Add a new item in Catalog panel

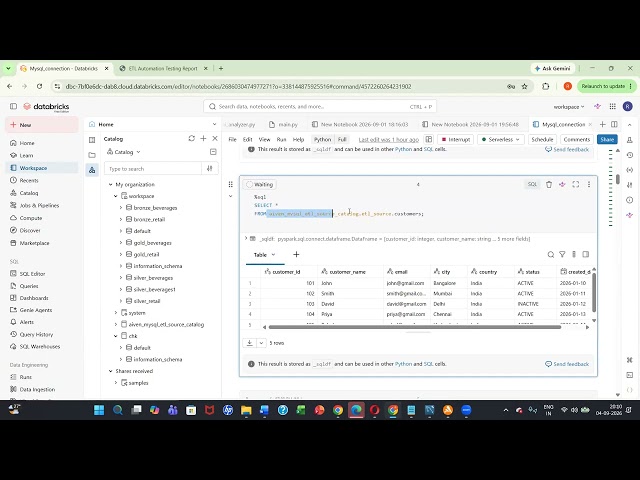203,138
